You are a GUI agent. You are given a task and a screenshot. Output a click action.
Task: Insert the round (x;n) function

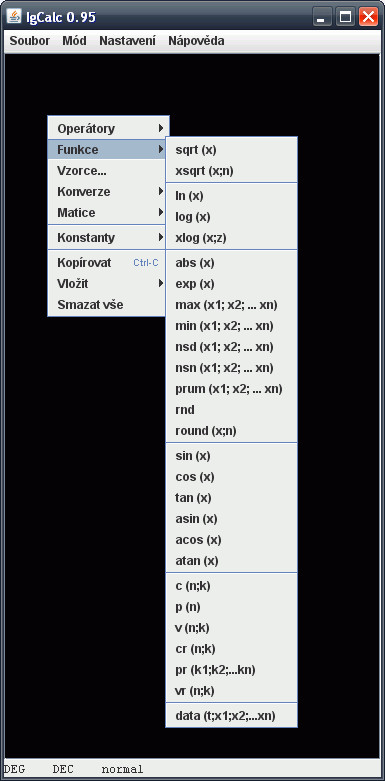pyautogui.click(x=232, y=430)
